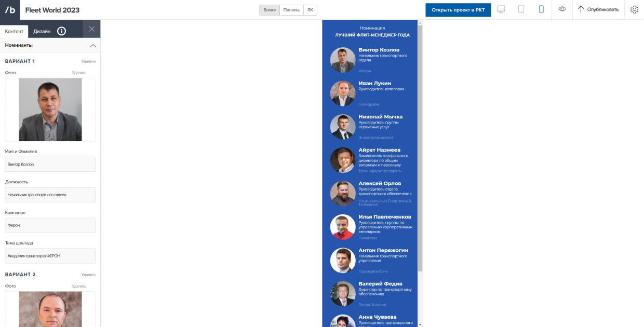Edit the Компания field with Ферон
Image resolution: width=644 pixels, height=327 pixels.
point(50,225)
